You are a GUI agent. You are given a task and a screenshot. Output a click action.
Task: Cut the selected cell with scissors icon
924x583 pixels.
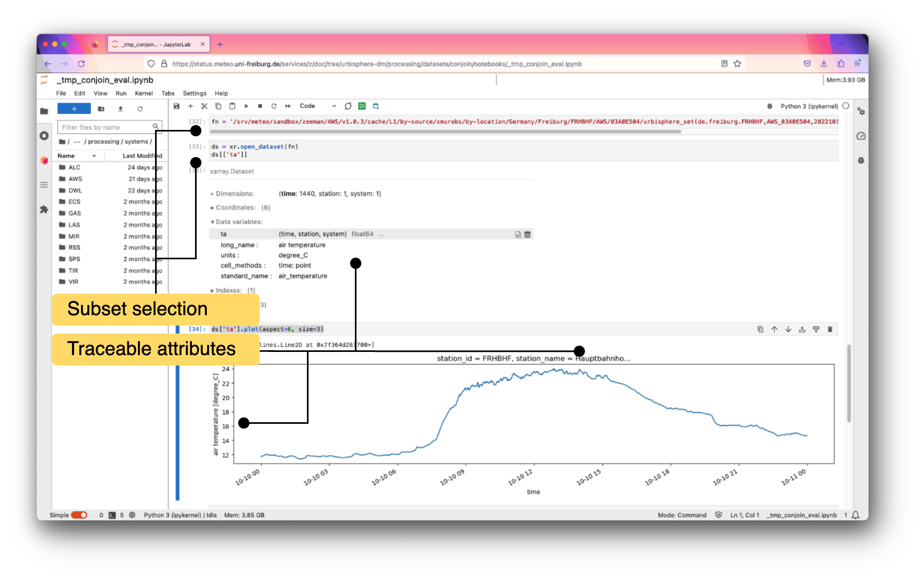coord(204,106)
